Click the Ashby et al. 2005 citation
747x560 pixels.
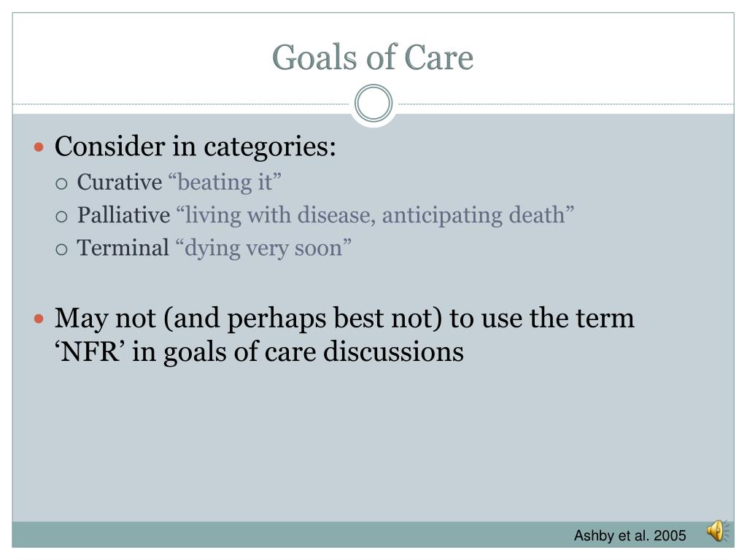coord(630,536)
